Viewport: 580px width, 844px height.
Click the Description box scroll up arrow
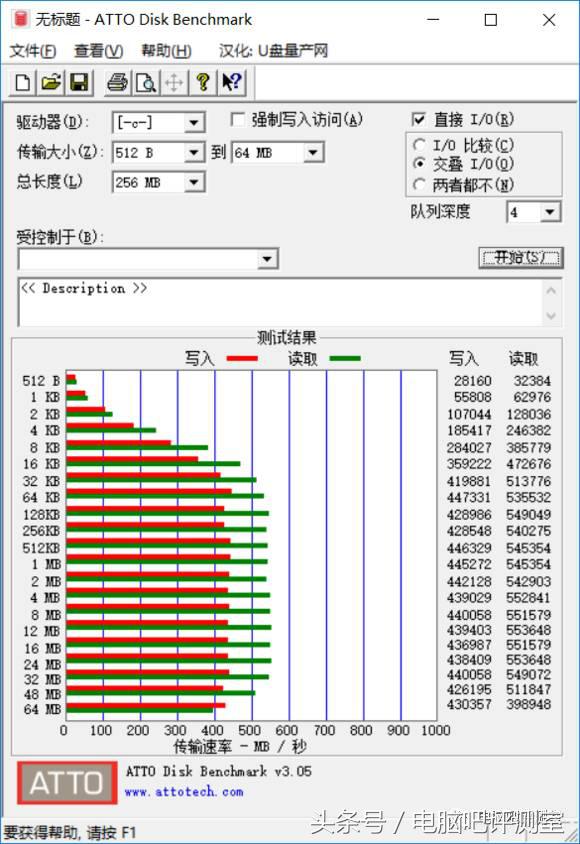[x=551, y=291]
